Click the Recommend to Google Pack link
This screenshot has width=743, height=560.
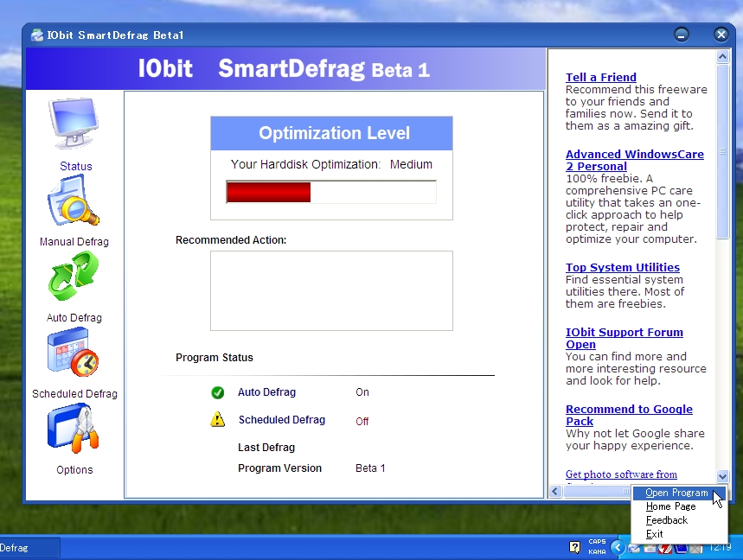pyautogui.click(x=629, y=415)
